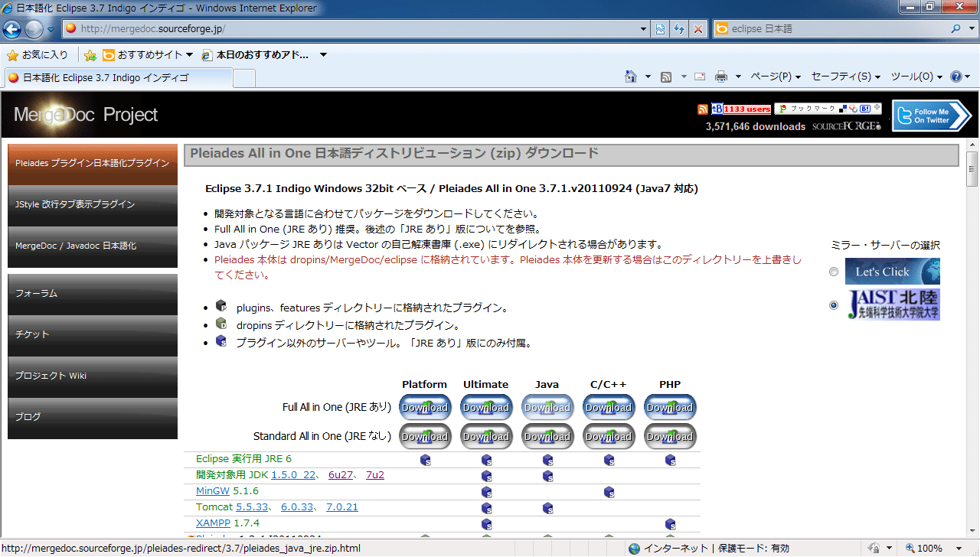Image resolution: width=980 pixels, height=557 pixels.
Task: Click the address bar URL field
Action: (x=356, y=29)
